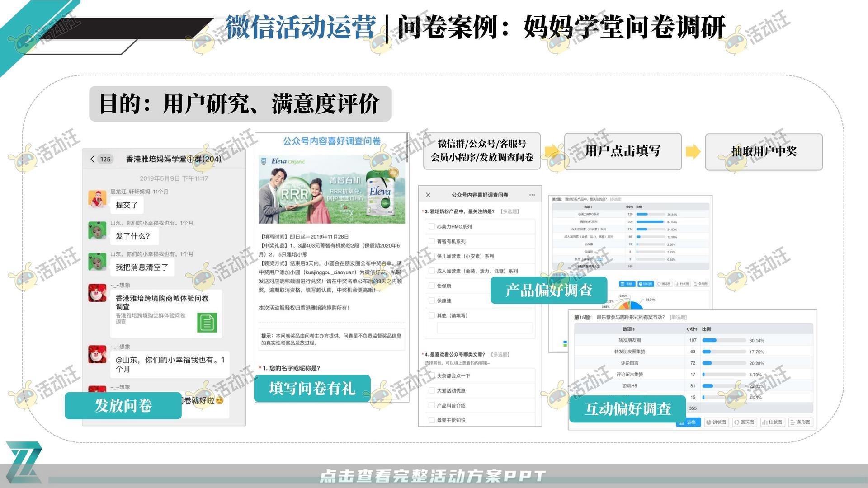Switch Q15 results to 柱状图 view
Viewport: 868px width, 488px height.
point(772,422)
